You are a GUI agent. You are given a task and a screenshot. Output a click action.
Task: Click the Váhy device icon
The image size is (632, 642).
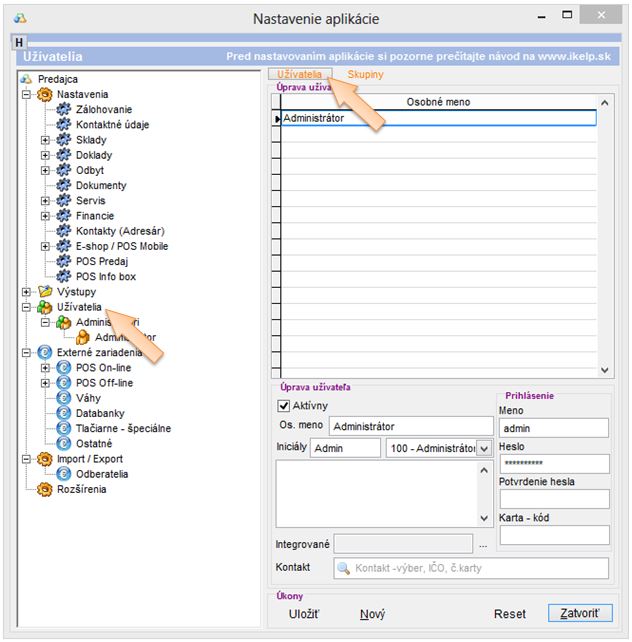click(x=64, y=398)
